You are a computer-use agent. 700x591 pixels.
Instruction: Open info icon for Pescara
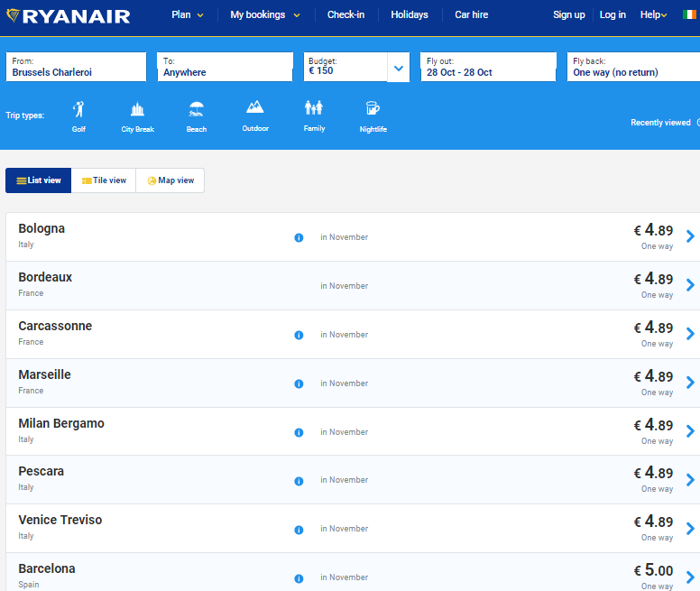(299, 481)
